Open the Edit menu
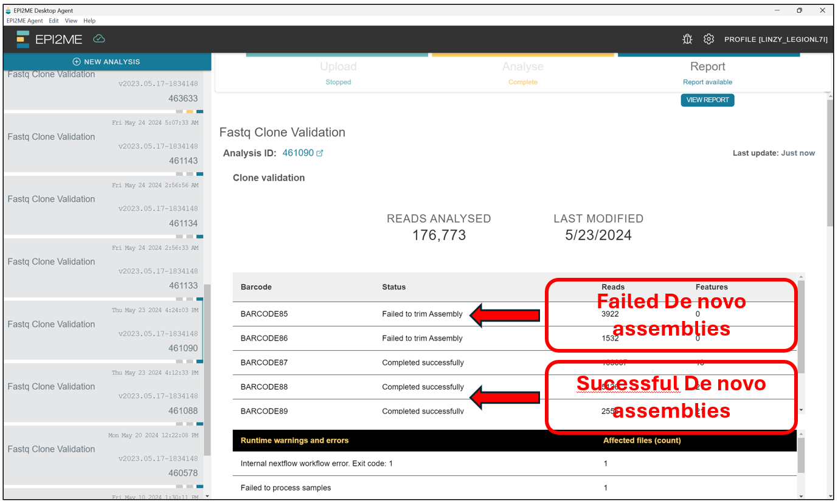Viewport: 838px width, 504px height. [x=54, y=21]
